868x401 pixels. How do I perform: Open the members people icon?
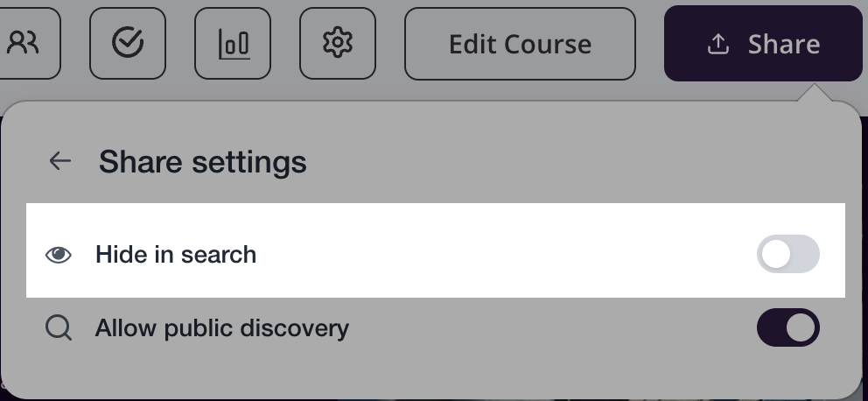pos(23,43)
